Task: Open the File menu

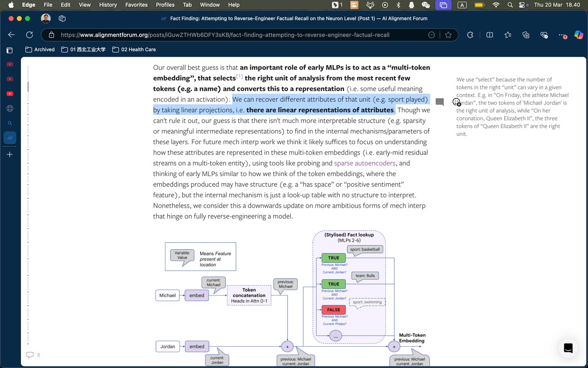Action: click(x=48, y=5)
